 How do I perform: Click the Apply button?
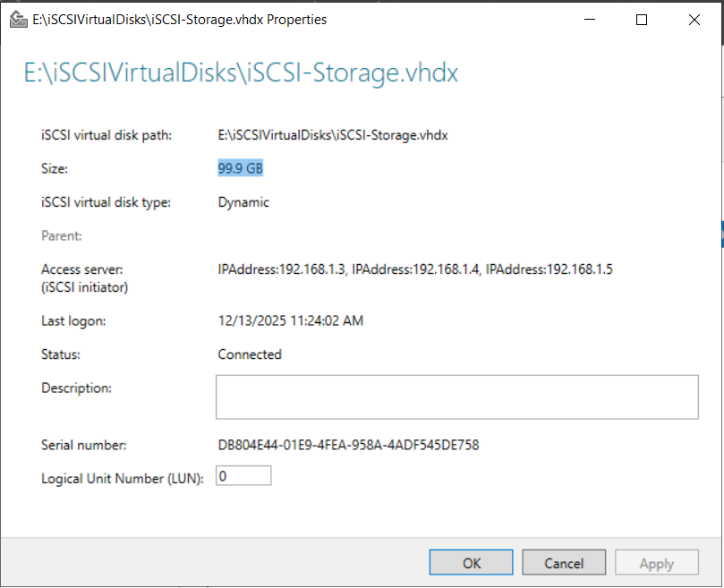pyautogui.click(x=656, y=563)
